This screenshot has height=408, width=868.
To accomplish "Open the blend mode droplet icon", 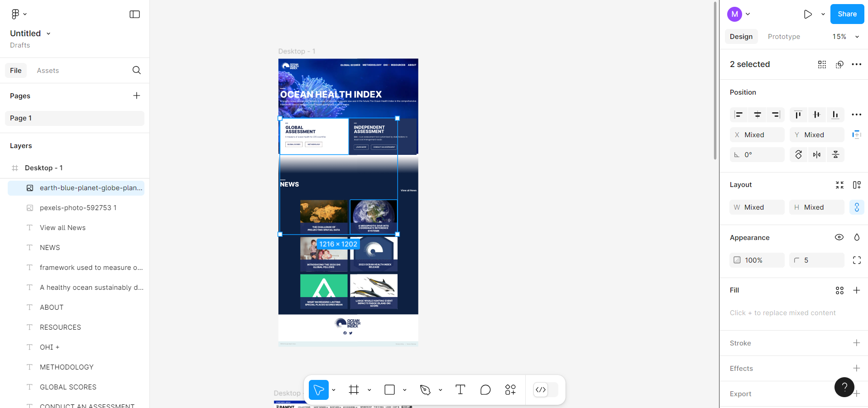I will click(x=857, y=237).
